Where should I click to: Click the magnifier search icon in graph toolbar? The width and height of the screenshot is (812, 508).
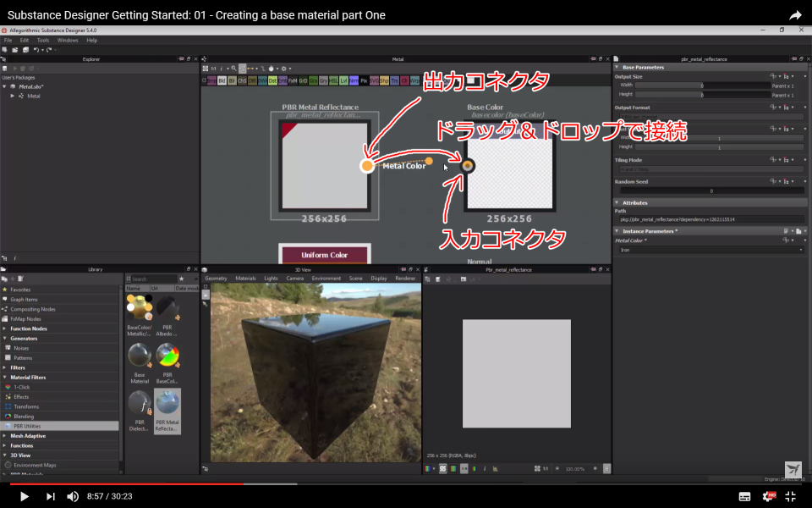[x=233, y=69]
